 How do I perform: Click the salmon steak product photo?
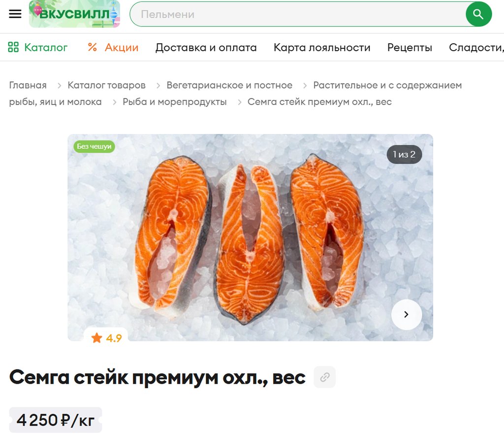(250, 237)
